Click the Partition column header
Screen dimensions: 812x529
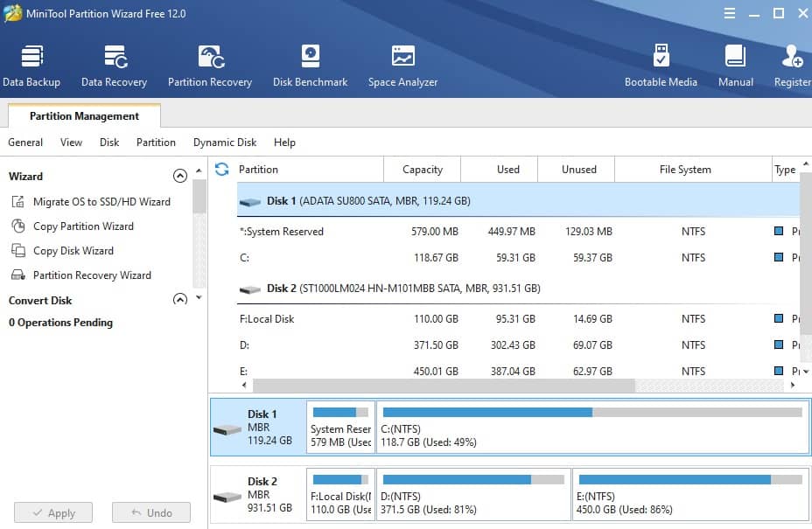[x=311, y=170]
